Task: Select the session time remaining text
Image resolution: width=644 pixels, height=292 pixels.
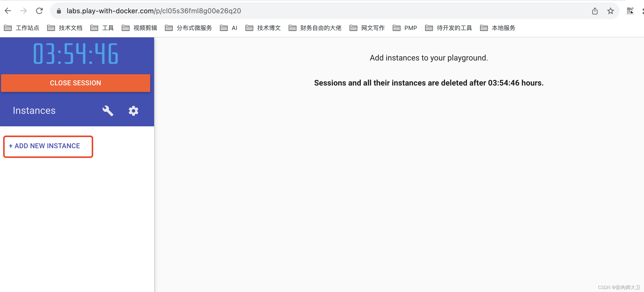Action: coord(429,83)
